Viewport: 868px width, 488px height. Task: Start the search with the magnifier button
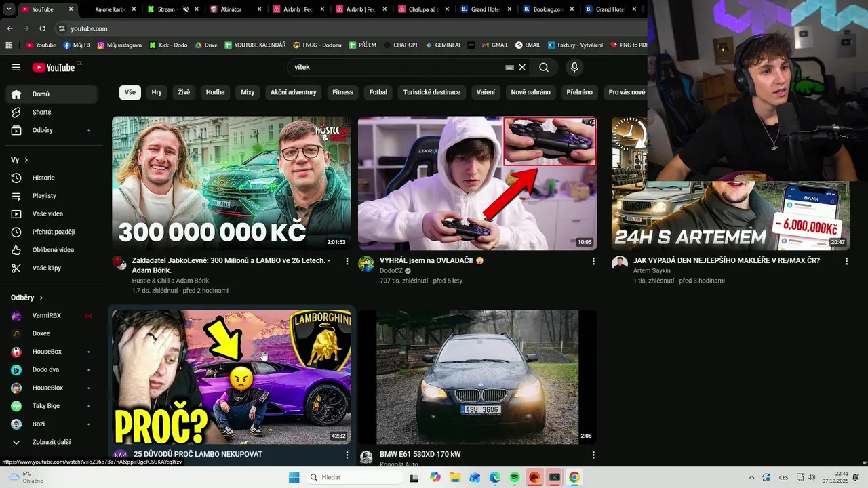pos(544,67)
